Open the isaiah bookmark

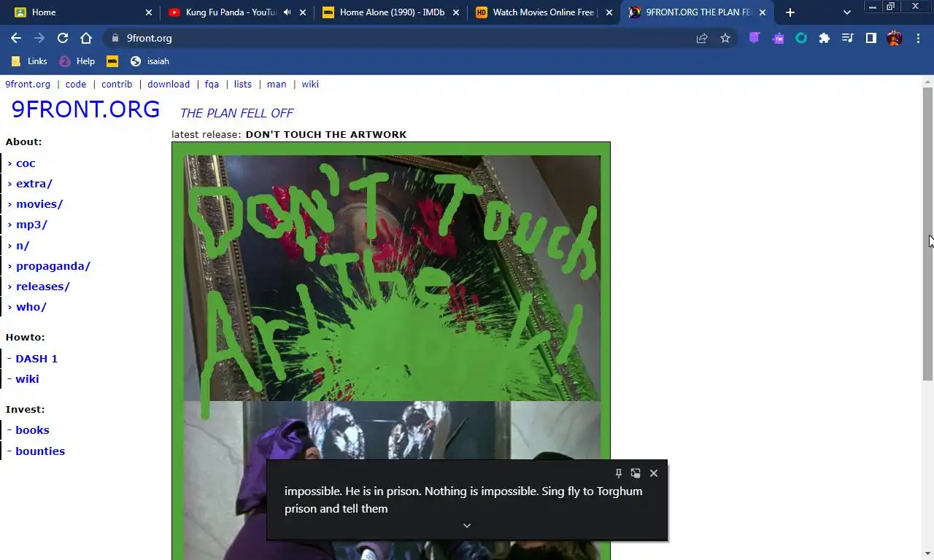coord(150,61)
